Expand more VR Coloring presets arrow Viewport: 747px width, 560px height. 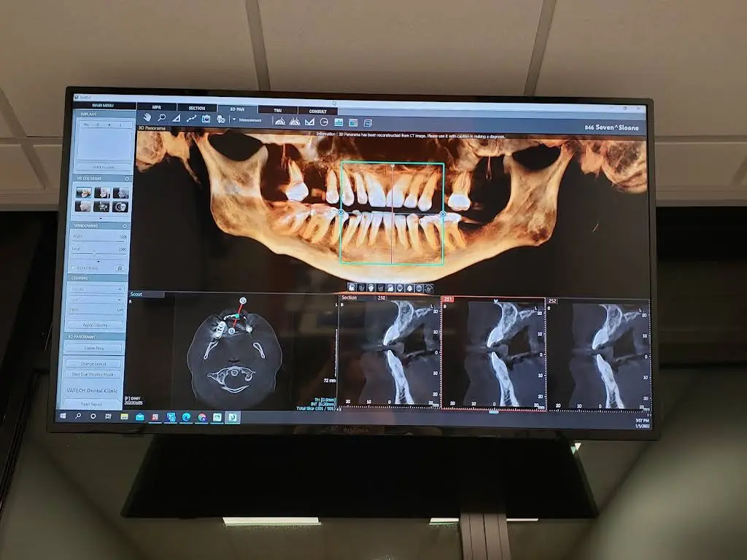[x=101, y=218]
